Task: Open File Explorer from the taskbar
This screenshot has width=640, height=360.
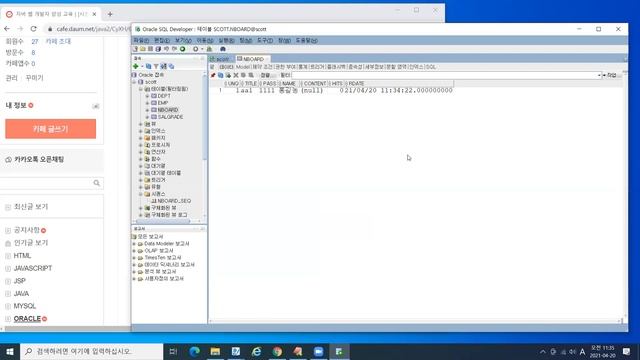Action: click(215, 351)
